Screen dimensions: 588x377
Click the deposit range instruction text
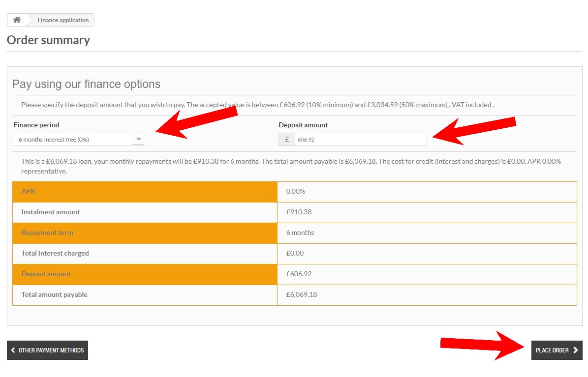tap(258, 105)
